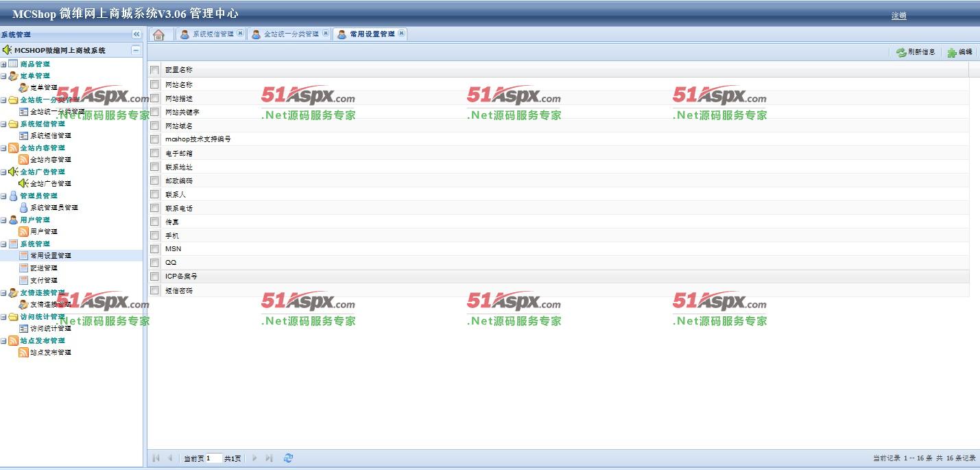Check the 网站关键字 row checkbox
Viewport: 980px width, 470px height.
[154, 112]
